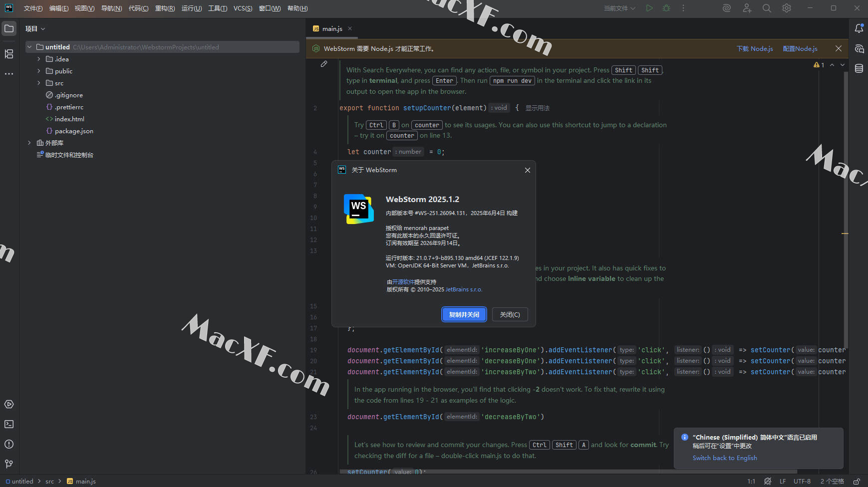Click the Run green arrow icon
868x487 pixels.
click(x=649, y=8)
